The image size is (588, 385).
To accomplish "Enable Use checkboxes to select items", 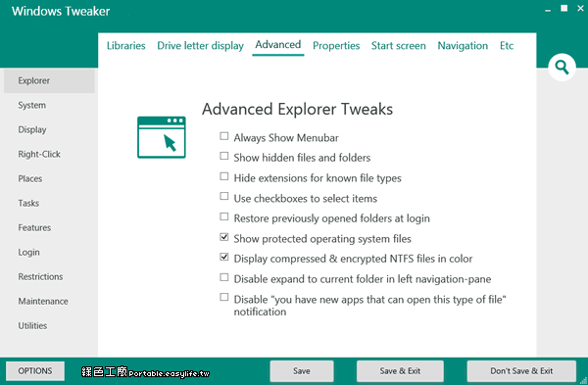I will pyautogui.click(x=223, y=196).
